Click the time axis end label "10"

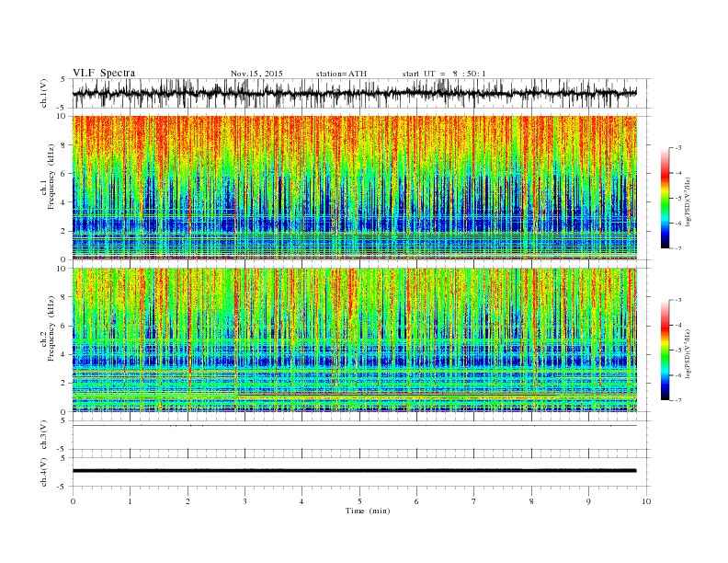click(646, 501)
